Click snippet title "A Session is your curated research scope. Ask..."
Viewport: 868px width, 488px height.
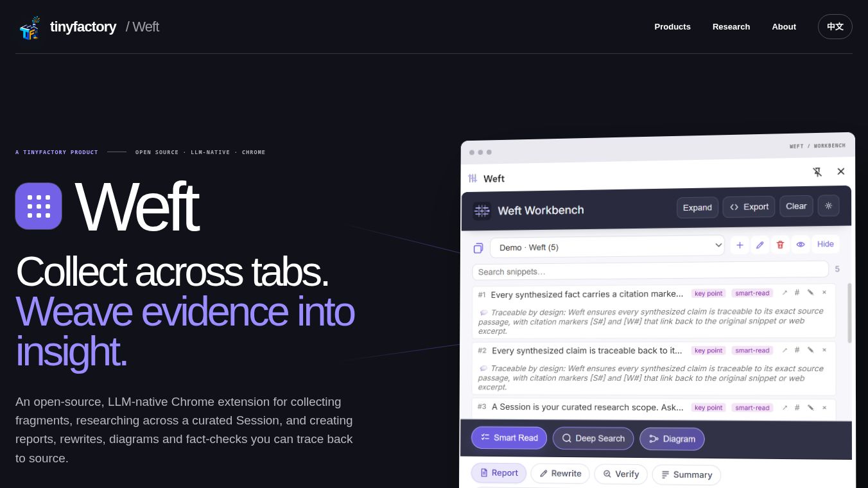click(587, 407)
